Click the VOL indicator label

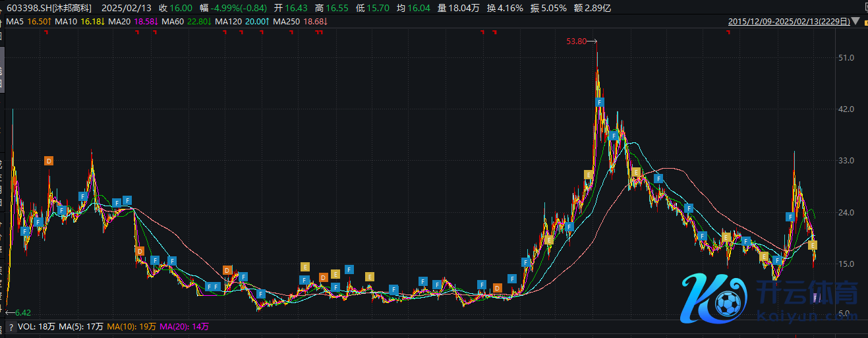(x=26, y=327)
